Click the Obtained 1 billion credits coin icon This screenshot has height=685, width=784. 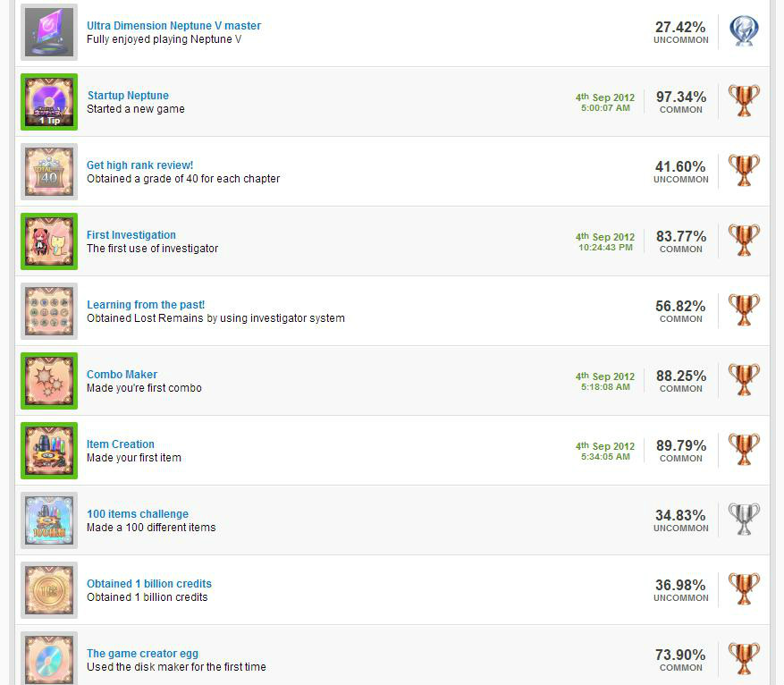pyautogui.click(x=49, y=590)
